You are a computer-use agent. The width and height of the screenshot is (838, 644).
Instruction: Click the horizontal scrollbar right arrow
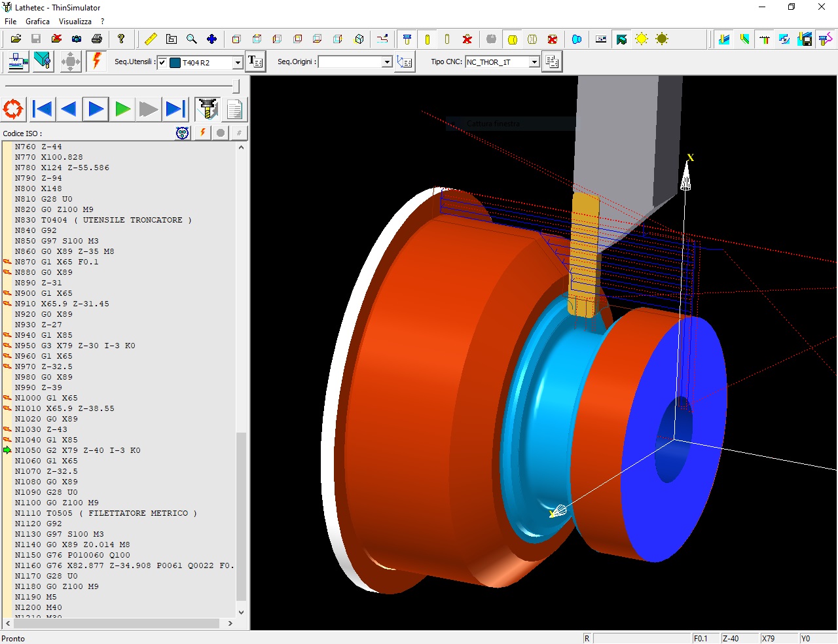coord(230,624)
